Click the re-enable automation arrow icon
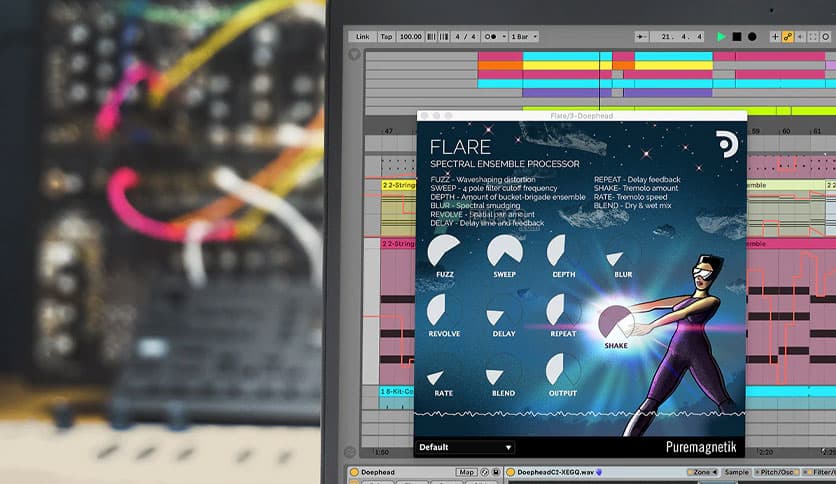Screen dimensions: 836x484 coord(800,37)
